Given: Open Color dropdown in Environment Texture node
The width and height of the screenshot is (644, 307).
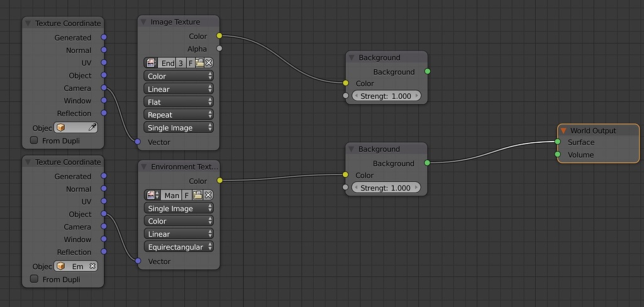Looking at the screenshot, I should (x=179, y=221).
